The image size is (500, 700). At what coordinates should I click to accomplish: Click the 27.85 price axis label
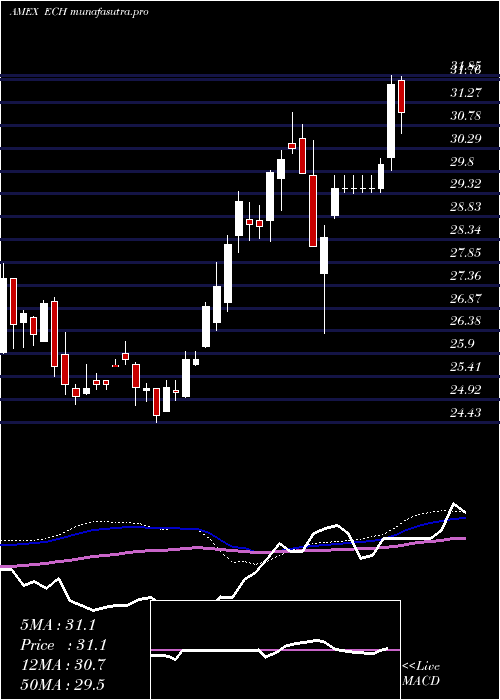click(x=467, y=253)
